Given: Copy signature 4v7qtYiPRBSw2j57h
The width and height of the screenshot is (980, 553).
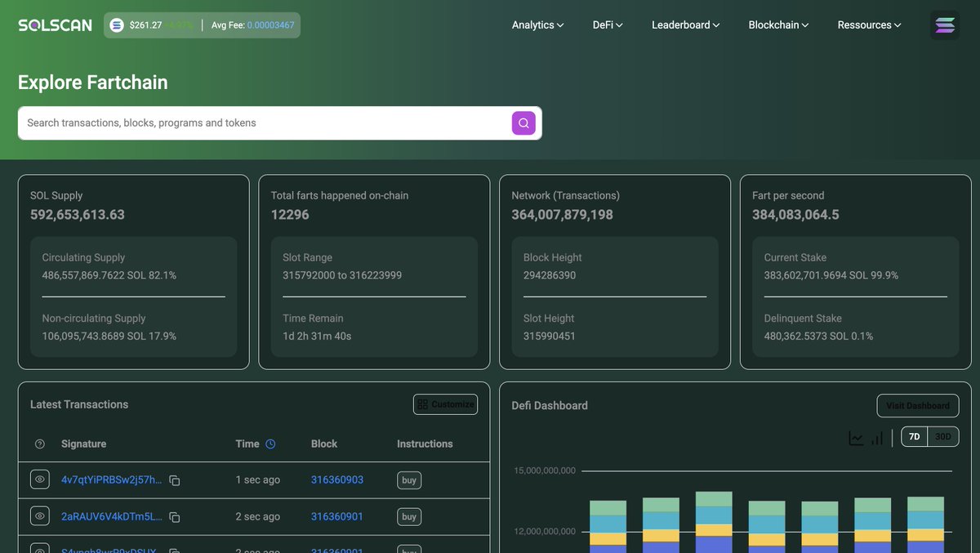Looking at the screenshot, I should [175, 480].
